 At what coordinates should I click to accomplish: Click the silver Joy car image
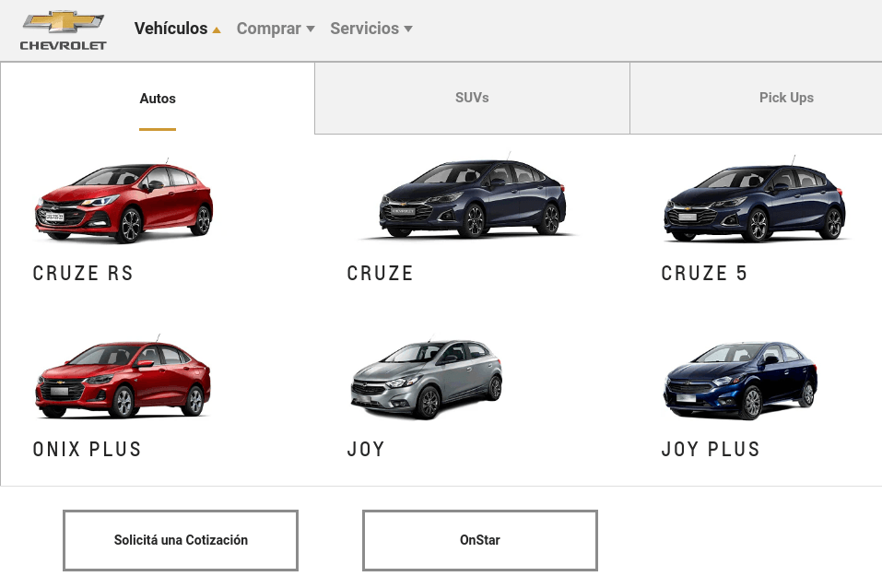pos(427,378)
